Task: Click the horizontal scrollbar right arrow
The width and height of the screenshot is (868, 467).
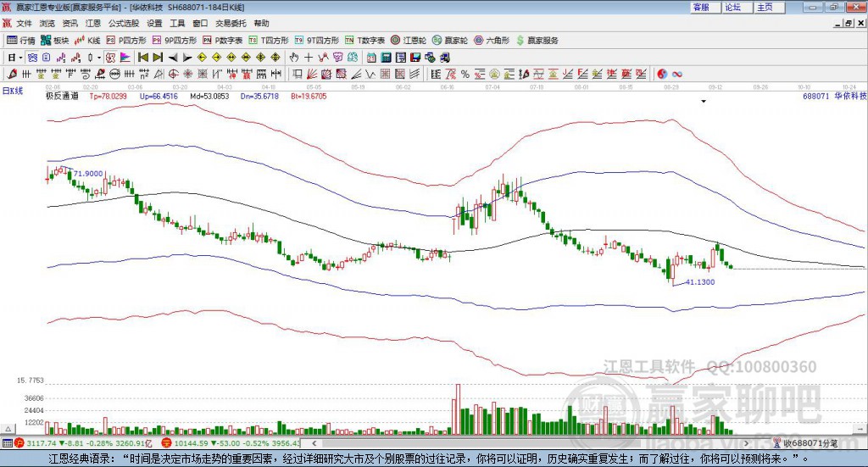Action: [746, 443]
